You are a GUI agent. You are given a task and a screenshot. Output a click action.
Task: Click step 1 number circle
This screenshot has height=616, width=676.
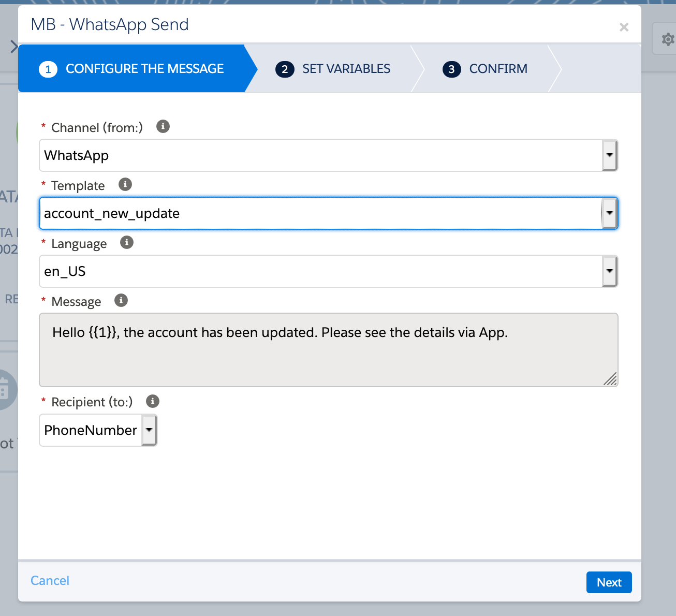point(48,69)
